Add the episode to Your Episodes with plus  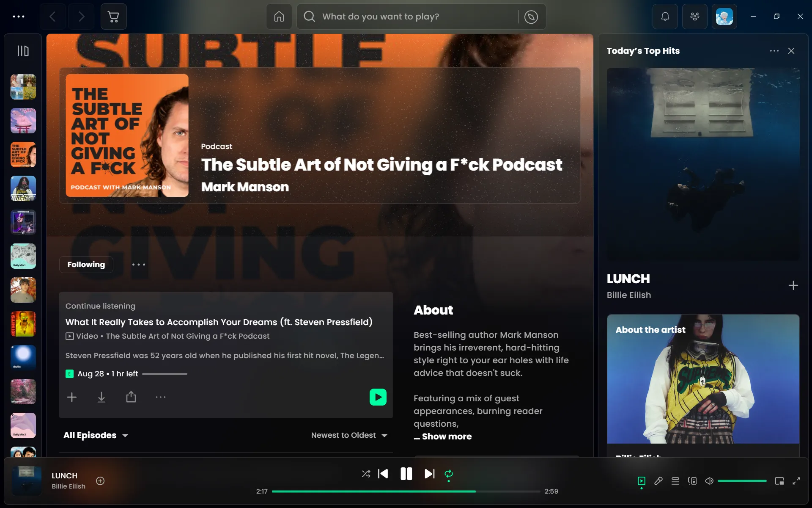[72, 397]
